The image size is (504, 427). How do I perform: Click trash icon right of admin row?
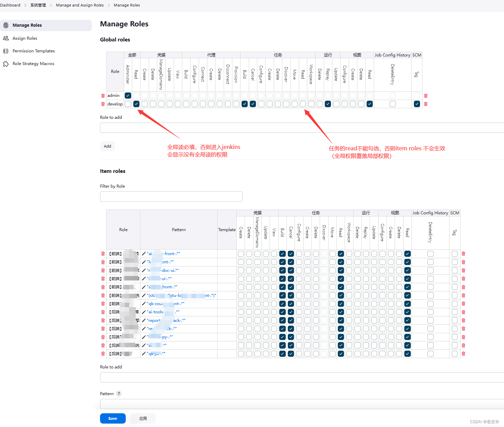(426, 96)
